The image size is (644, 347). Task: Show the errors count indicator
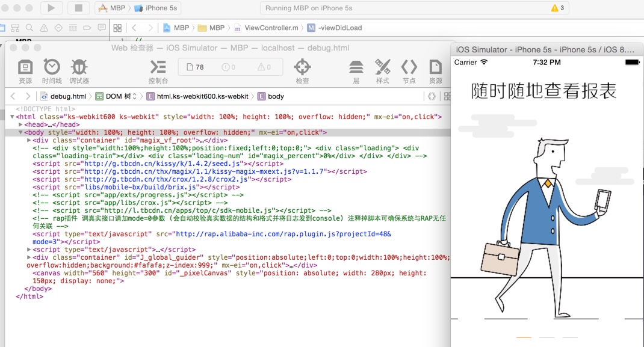(x=228, y=67)
